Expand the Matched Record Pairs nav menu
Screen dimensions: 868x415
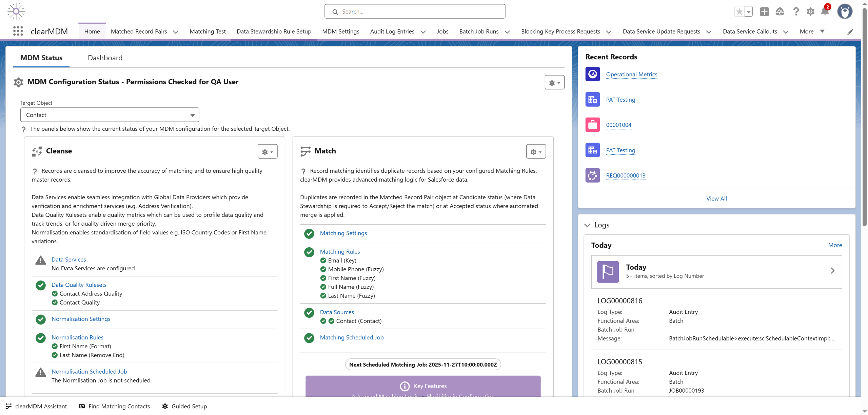click(176, 32)
